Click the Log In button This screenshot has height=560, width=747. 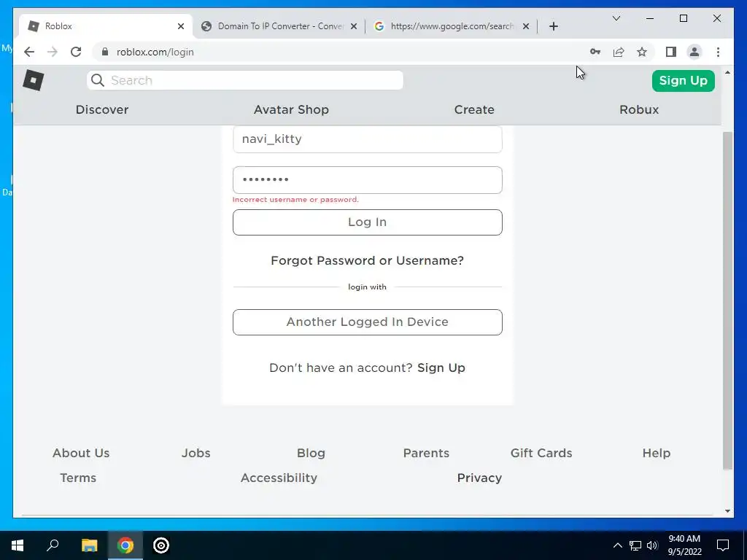[368, 222]
